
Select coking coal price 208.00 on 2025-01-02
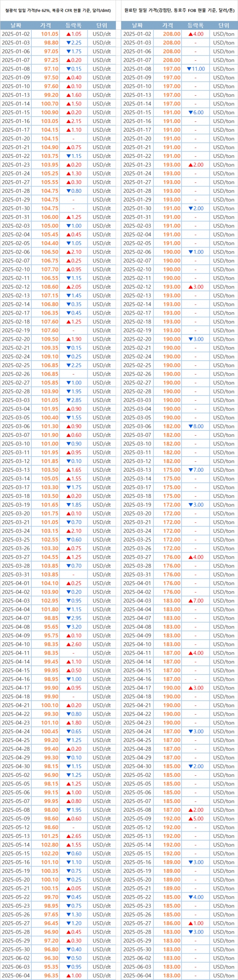pyautogui.click(x=171, y=34)
